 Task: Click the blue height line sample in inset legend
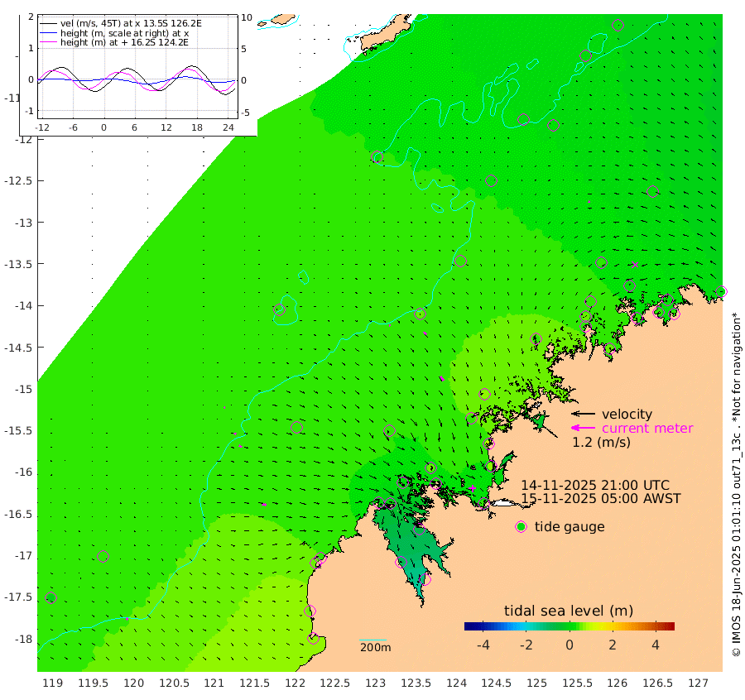pyautogui.click(x=49, y=33)
